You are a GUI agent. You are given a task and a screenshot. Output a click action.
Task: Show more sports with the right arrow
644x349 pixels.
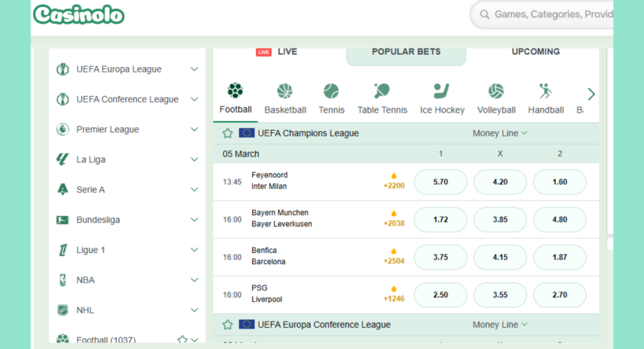click(x=591, y=94)
